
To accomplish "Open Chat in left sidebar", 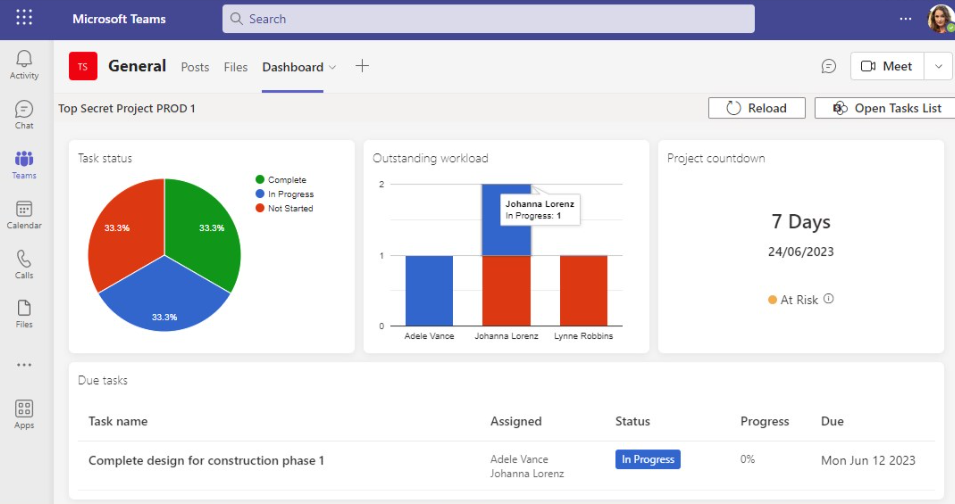I will (24, 114).
